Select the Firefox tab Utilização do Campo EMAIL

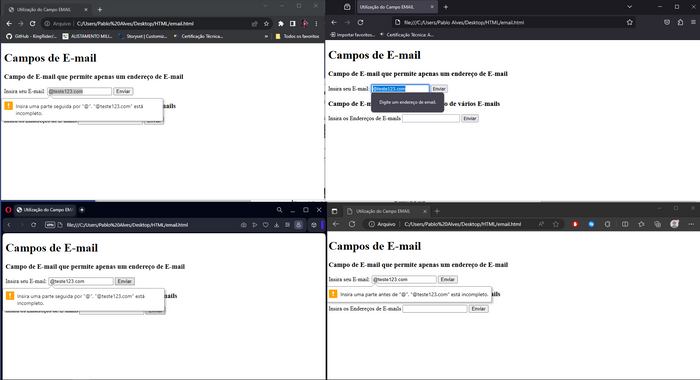click(x=397, y=7)
